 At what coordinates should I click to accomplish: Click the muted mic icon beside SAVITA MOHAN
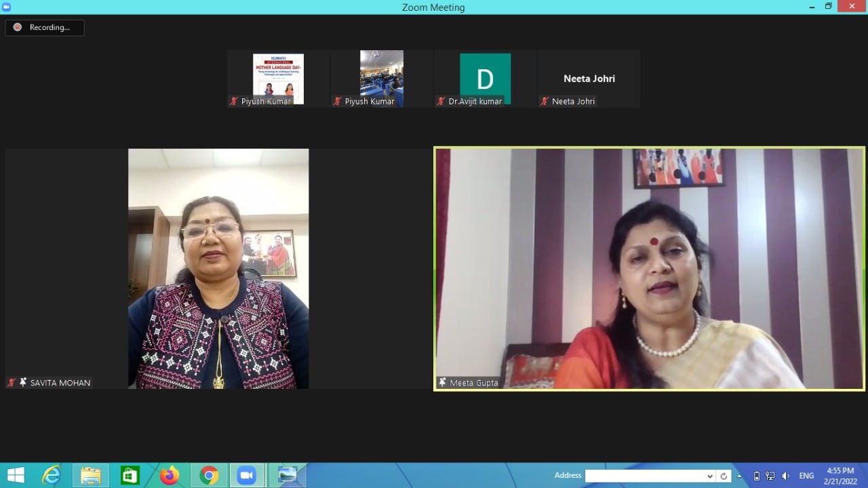pyautogui.click(x=11, y=383)
